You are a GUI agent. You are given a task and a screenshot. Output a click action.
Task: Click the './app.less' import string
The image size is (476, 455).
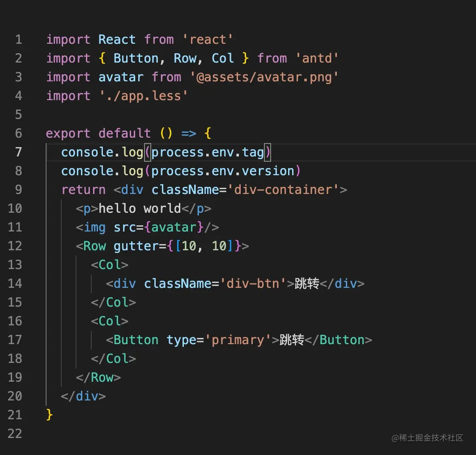click(144, 96)
